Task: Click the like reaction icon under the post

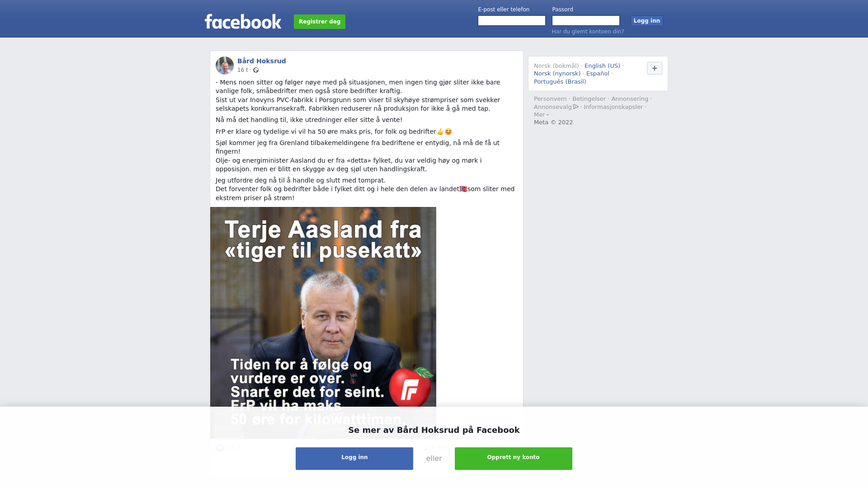Action: tap(220, 448)
